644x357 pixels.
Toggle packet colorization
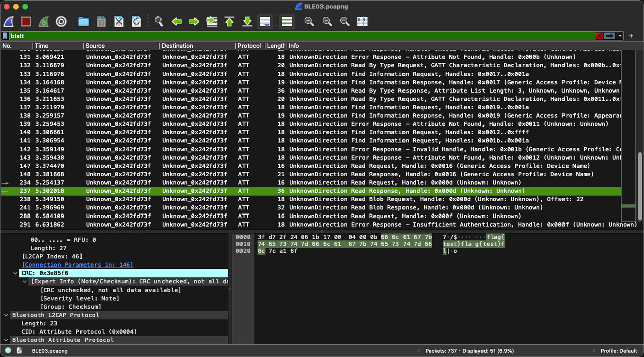287,21
